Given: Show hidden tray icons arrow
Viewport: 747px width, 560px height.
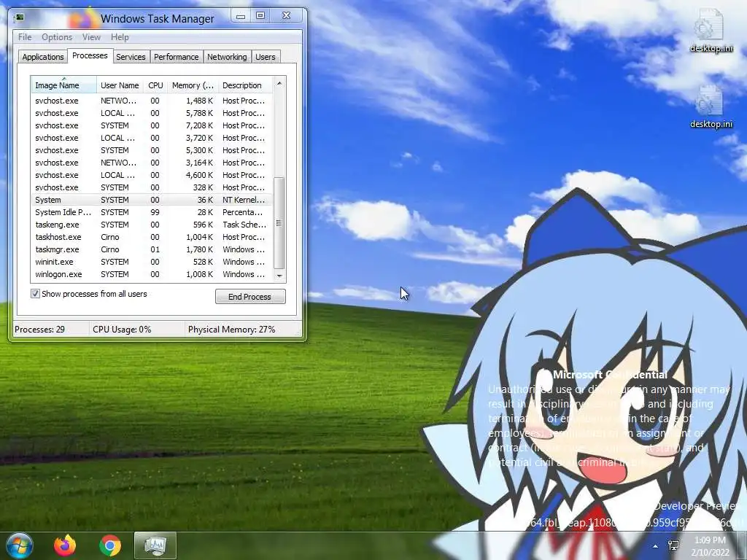Looking at the screenshot, I should pos(656,546).
